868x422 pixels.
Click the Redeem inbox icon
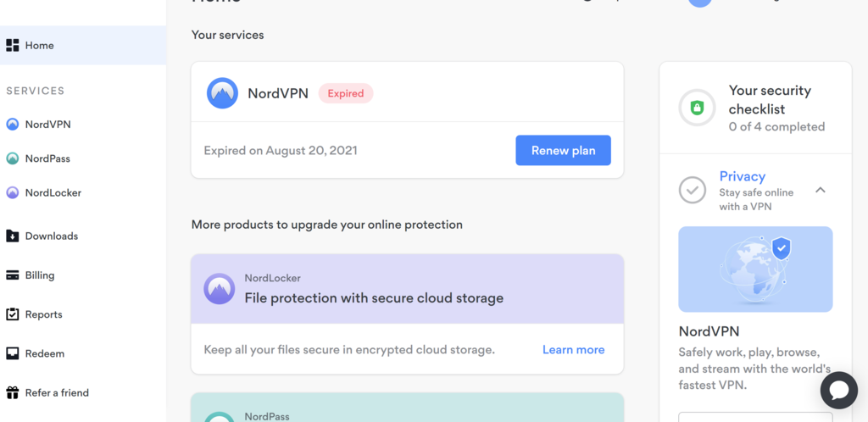click(12, 353)
